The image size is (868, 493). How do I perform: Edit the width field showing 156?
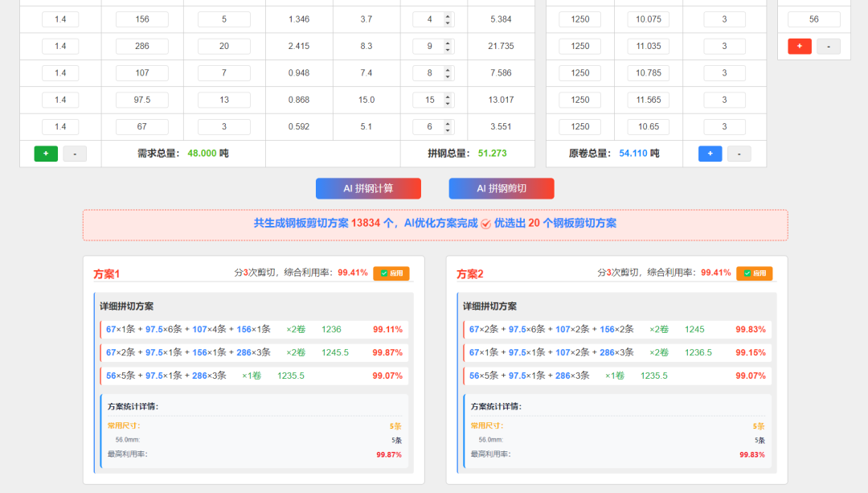(142, 19)
